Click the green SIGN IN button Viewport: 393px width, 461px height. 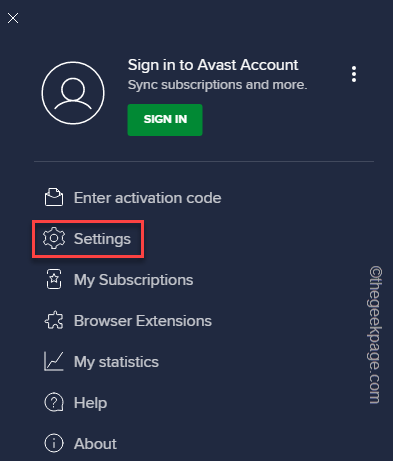[165, 120]
